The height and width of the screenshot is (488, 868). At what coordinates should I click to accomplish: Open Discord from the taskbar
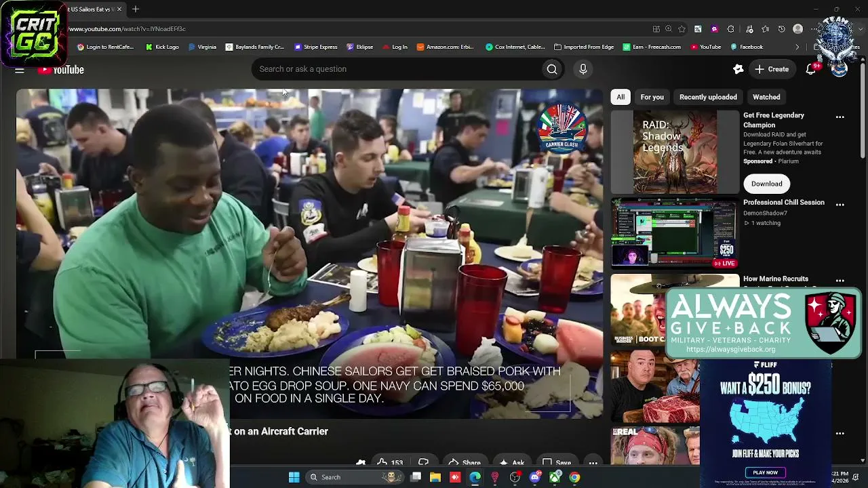535,477
